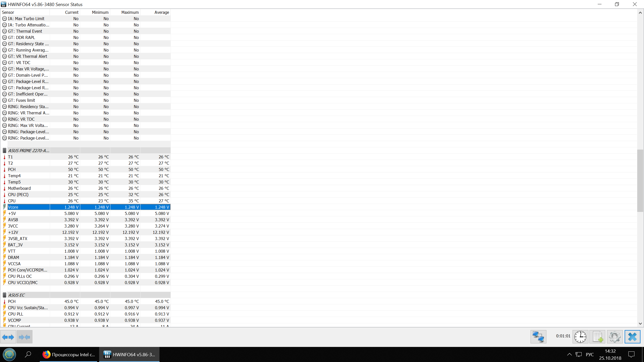Click the ASUS PRIME Z270-A group header
The image size is (644, 362).
(x=28, y=151)
